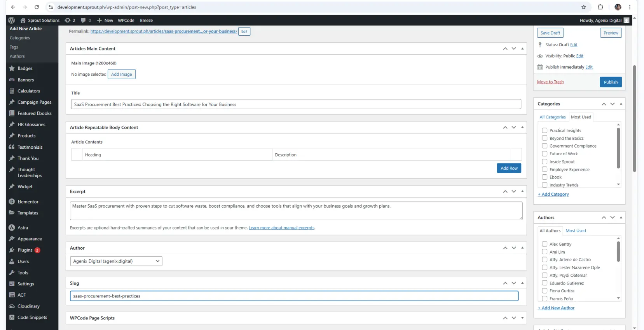
Task: Click the article Title input field
Action: 296,104
